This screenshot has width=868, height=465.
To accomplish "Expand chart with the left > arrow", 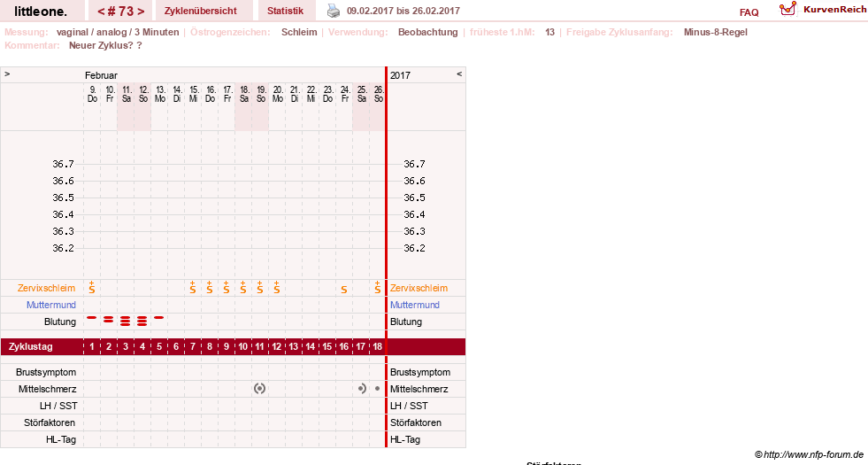I will point(7,74).
